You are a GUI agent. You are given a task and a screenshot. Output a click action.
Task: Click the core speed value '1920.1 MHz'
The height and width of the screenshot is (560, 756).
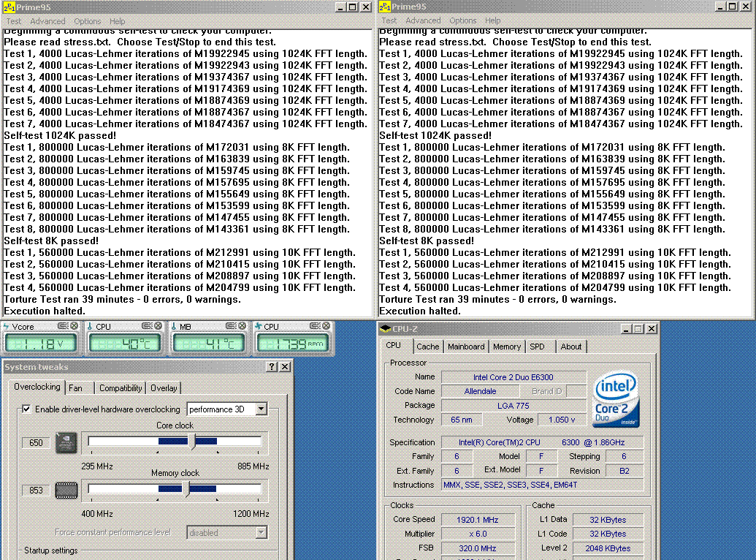pyautogui.click(x=477, y=520)
